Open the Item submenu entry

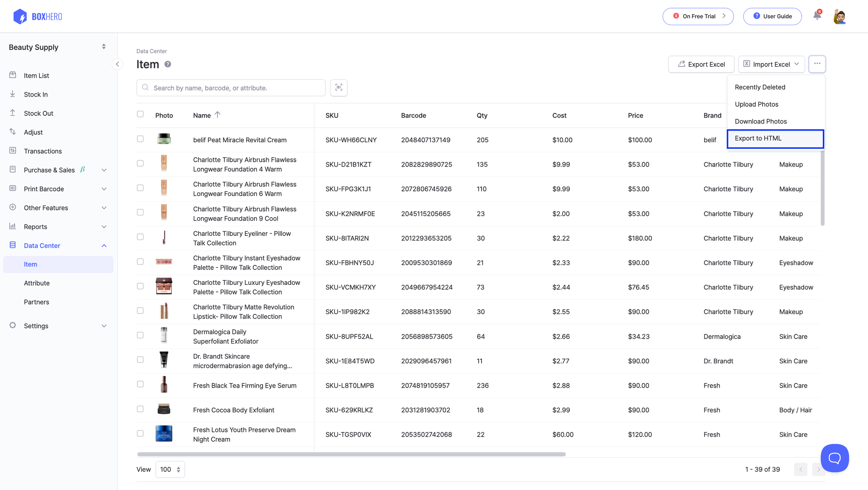58,264
